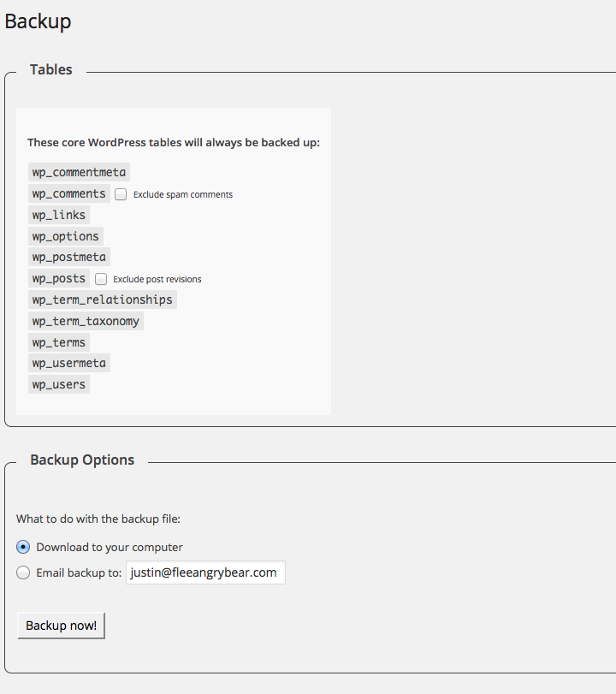Image resolution: width=616 pixels, height=694 pixels.
Task: Click the Backup page heading
Action: coord(38,21)
